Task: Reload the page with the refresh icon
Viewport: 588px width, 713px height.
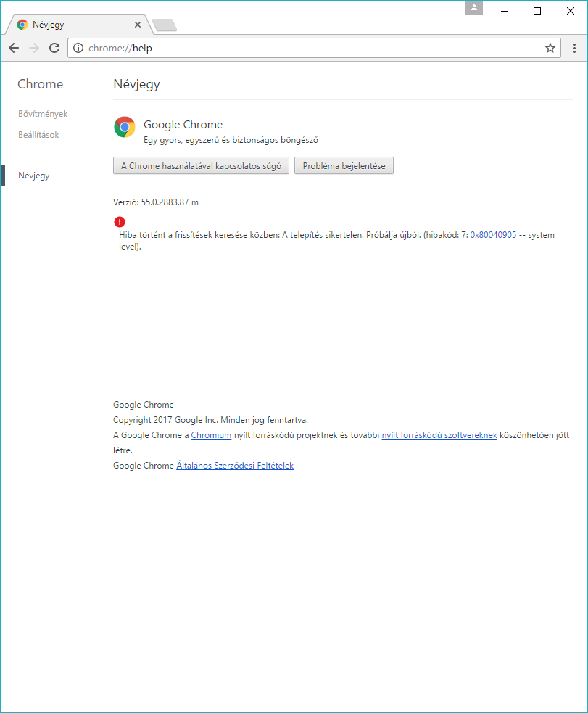Action: point(54,48)
